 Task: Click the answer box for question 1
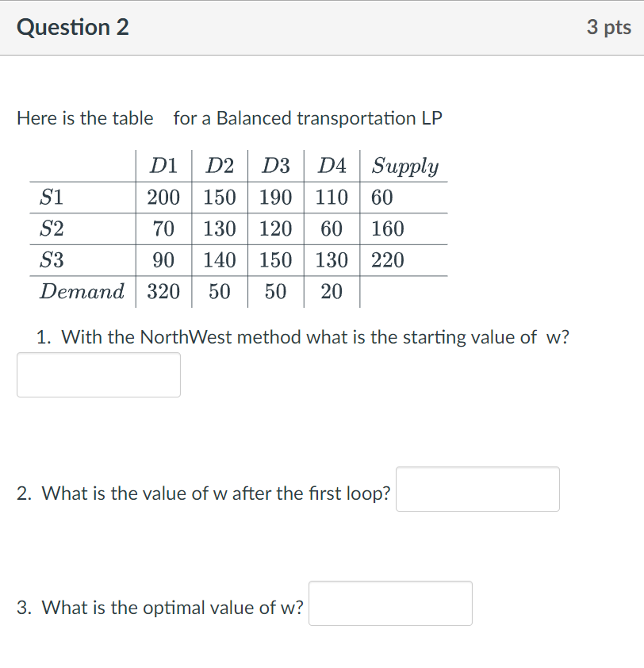click(x=98, y=374)
